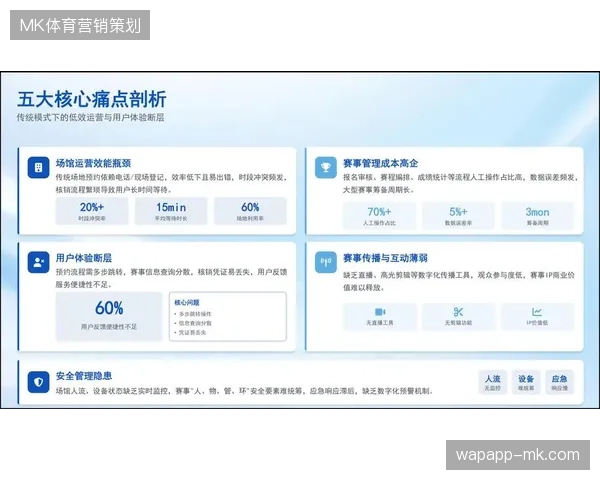
Task: Select the 人流 无监控 tag
Action: 492,382
